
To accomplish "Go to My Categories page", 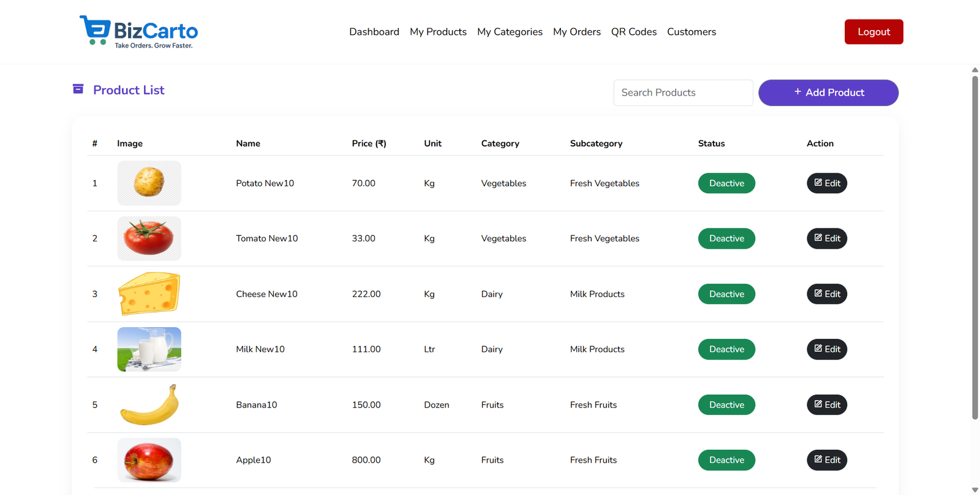I will coord(510,32).
